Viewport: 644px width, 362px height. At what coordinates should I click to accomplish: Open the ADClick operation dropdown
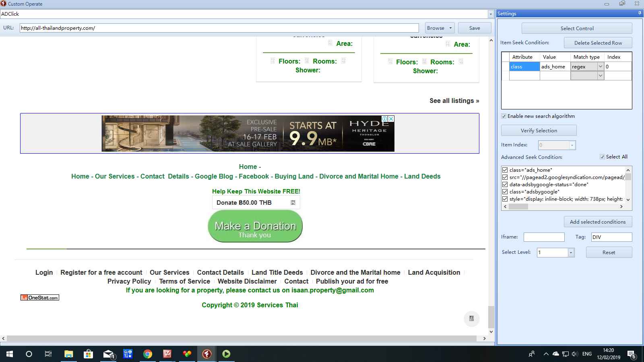click(490, 14)
